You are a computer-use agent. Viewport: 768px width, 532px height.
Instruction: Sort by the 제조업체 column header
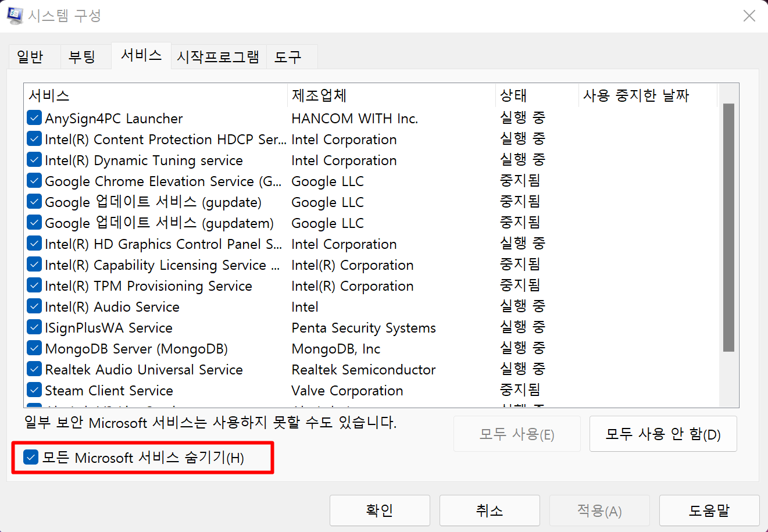click(x=392, y=95)
